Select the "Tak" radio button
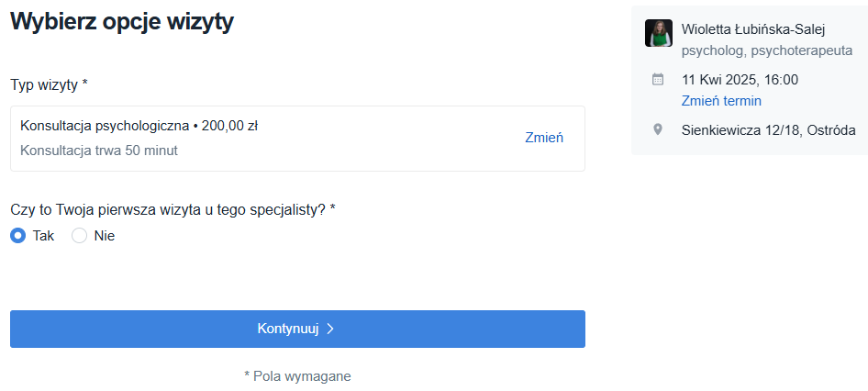This screenshot has height=391, width=868. tap(18, 236)
